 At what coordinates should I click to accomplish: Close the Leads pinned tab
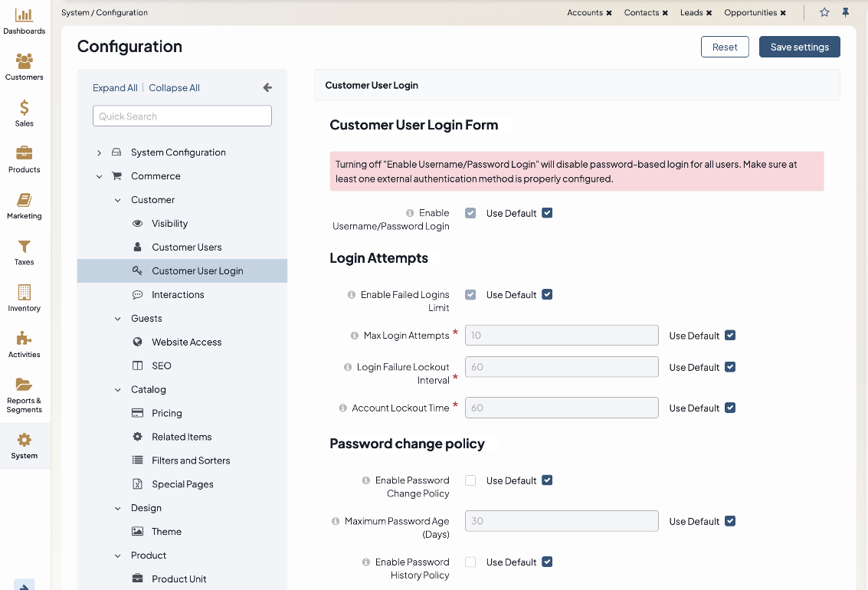click(709, 13)
